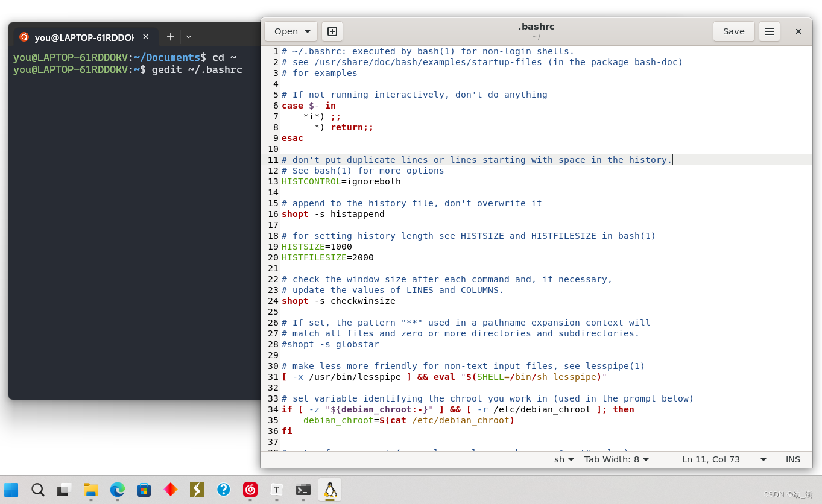Open Microsoft Store from the taskbar
The height and width of the screenshot is (504, 822).
pos(144,490)
